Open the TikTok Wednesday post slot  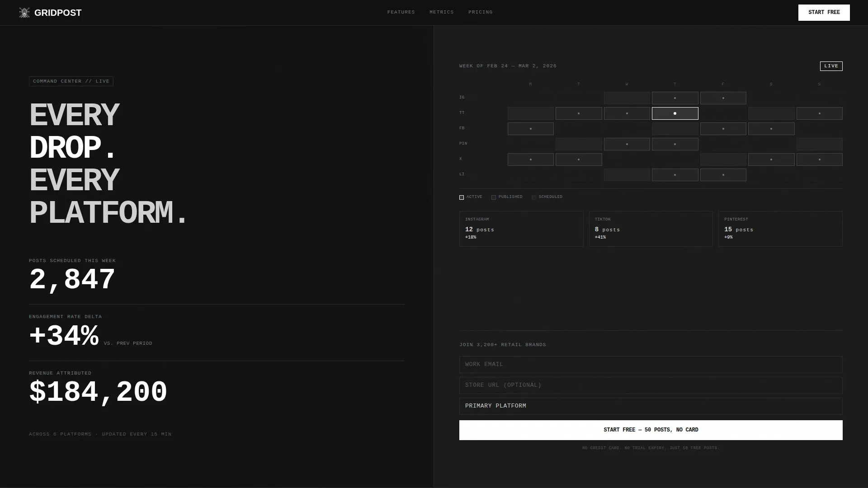(x=627, y=113)
